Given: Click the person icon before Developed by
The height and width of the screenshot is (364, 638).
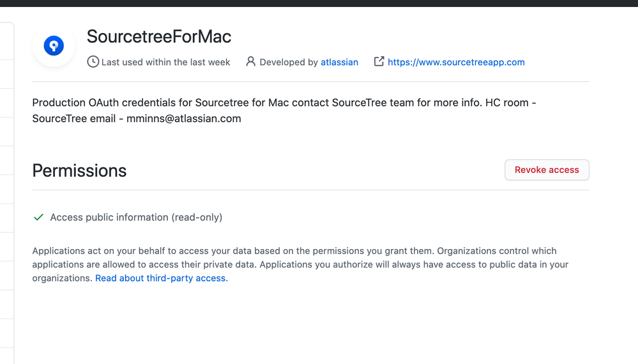Looking at the screenshot, I should [x=250, y=61].
